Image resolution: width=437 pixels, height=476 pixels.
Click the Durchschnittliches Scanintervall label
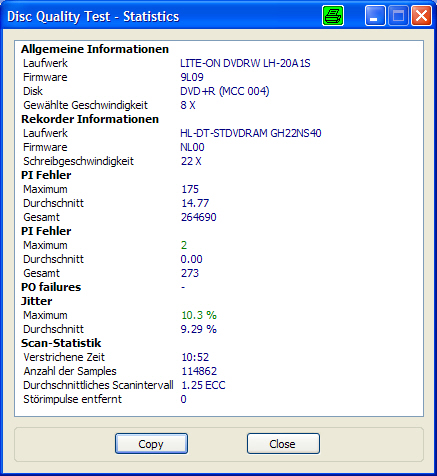tap(98, 385)
